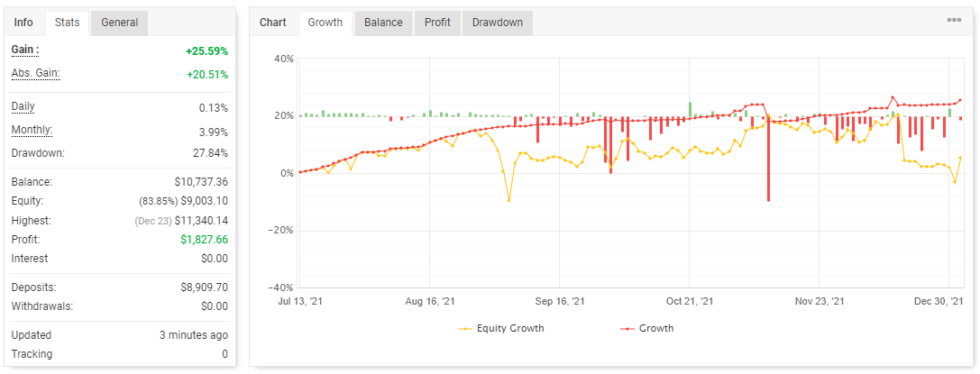Select the $1,827.66 profit value
This screenshot has width=980, height=374.
pyautogui.click(x=204, y=239)
